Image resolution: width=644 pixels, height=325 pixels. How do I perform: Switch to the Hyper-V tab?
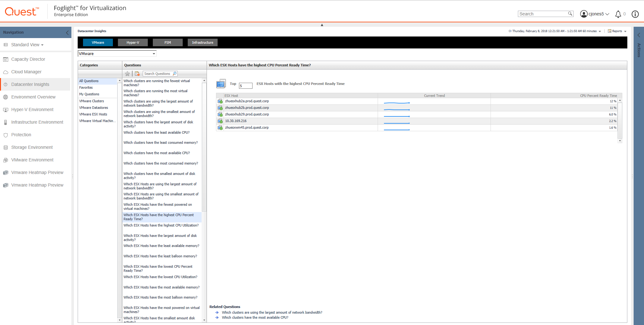tap(133, 42)
